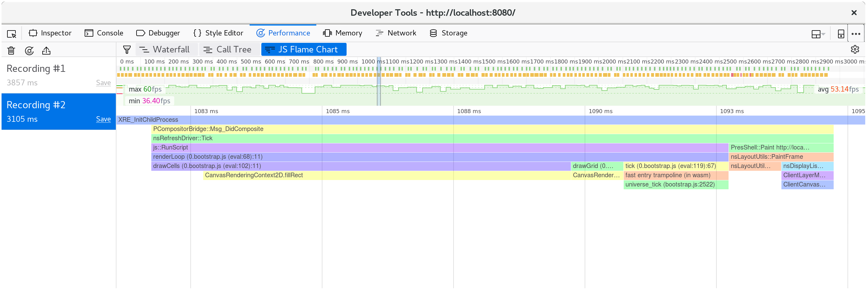Switch to the Call Tree view
Image resolution: width=868 pixels, height=291 pixels.
(x=229, y=49)
